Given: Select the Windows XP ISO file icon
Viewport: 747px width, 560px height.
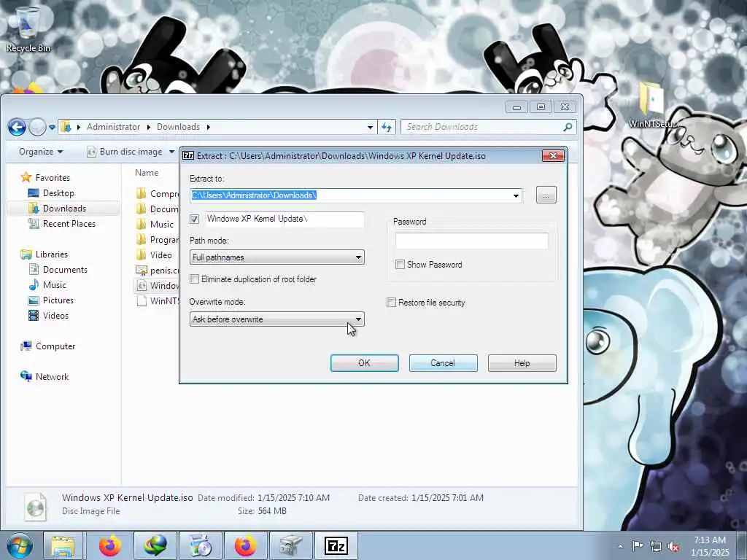Looking at the screenshot, I should click(x=141, y=285).
